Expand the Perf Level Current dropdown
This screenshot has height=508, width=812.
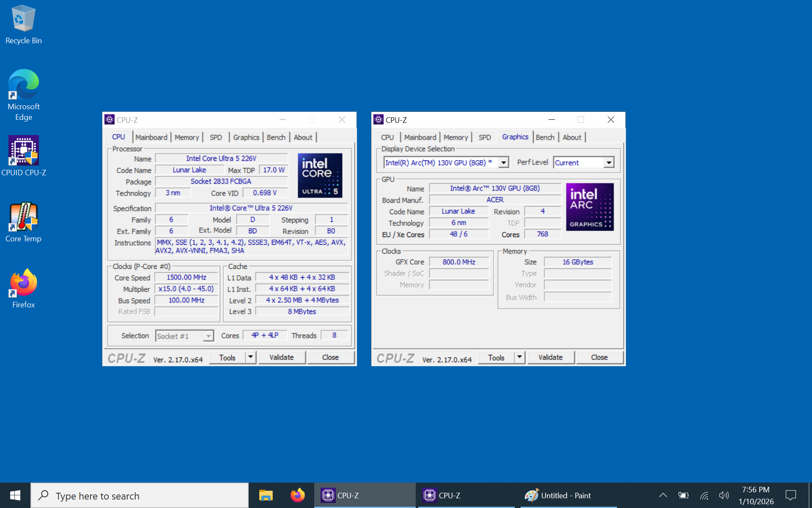tap(609, 163)
